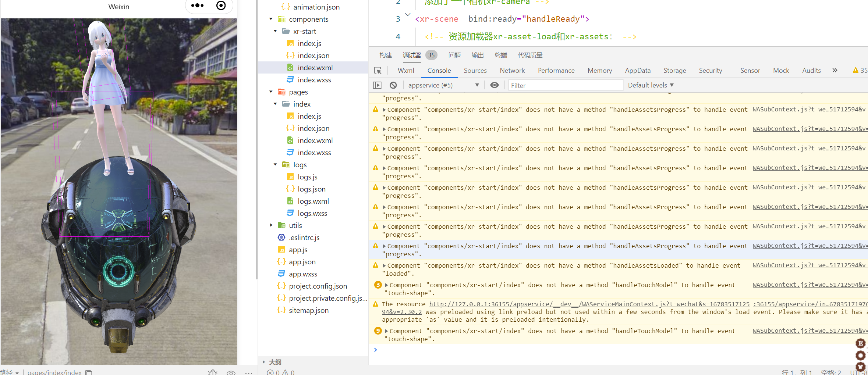This screenshot has width=868, height=375.
Task: Clear the console with the ban icon
Action: tap(393, 85)
